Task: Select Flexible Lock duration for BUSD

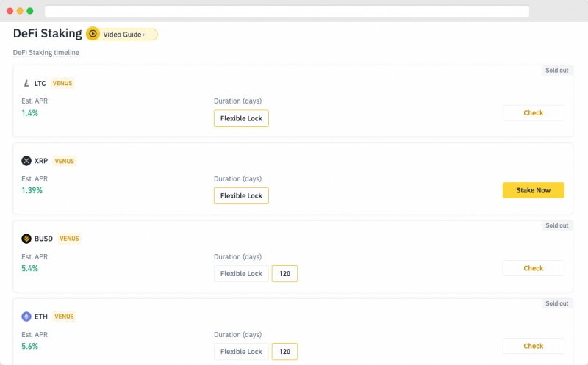Action: click(241, 273)
